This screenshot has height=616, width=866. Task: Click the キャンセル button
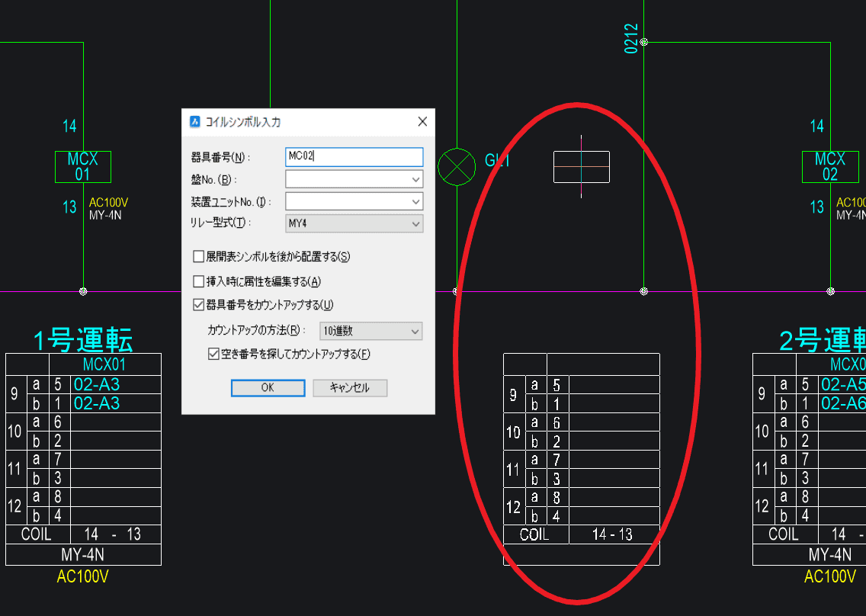pos(350,388)
